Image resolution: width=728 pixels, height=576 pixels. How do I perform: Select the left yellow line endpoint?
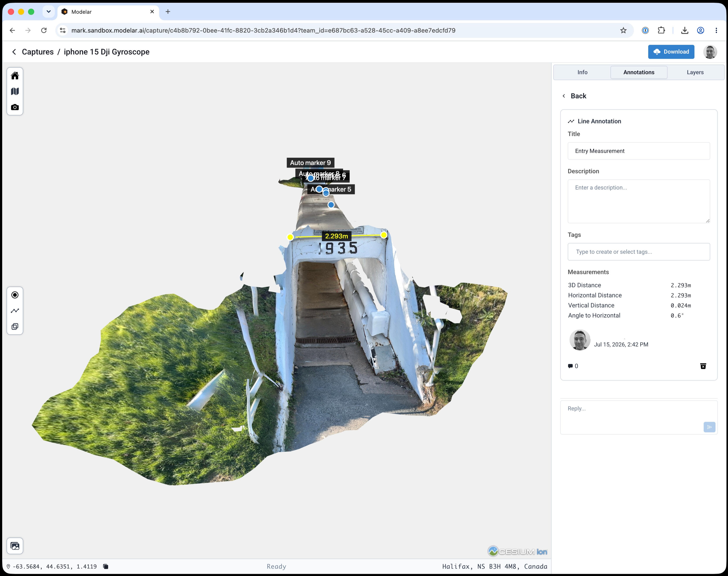(x=290, y=237)
